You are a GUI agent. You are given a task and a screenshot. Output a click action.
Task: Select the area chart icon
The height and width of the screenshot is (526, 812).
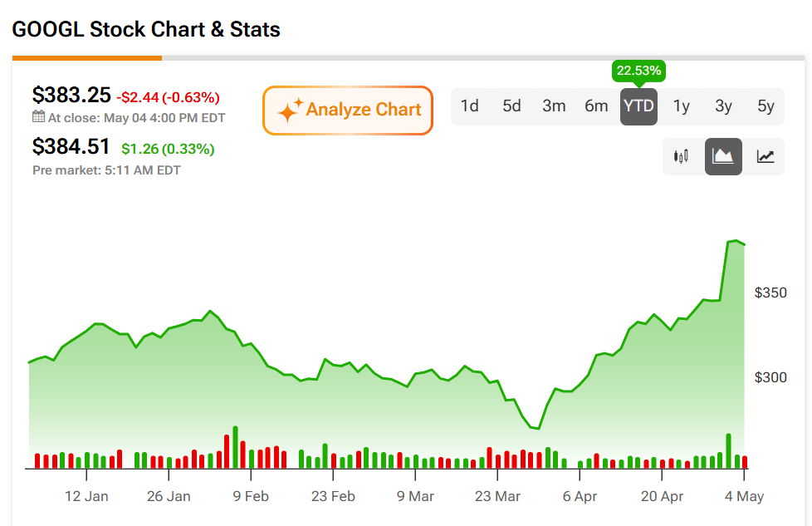pos(723,156)
